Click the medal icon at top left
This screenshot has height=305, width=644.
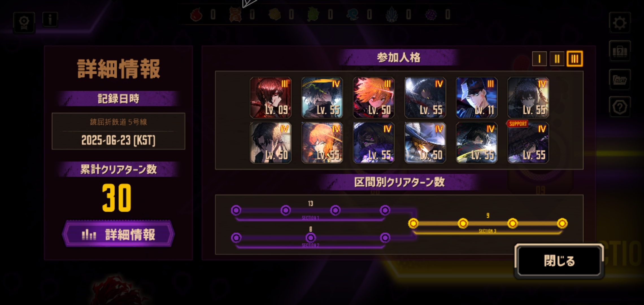(x=24, y=23)
